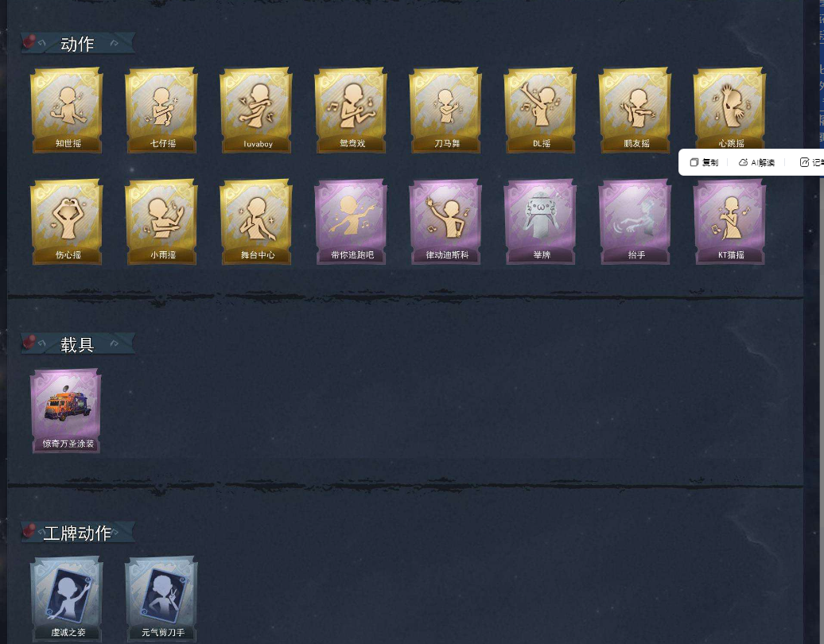Open the 惊奇万圣涂装 vehicle skin
The image size is (824, 644).
(66, 411)
